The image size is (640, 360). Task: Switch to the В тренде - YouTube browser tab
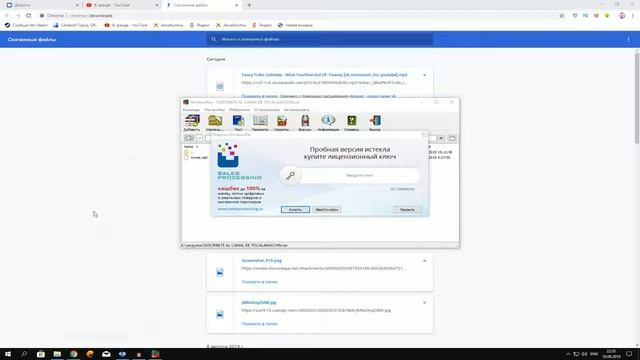122,5
